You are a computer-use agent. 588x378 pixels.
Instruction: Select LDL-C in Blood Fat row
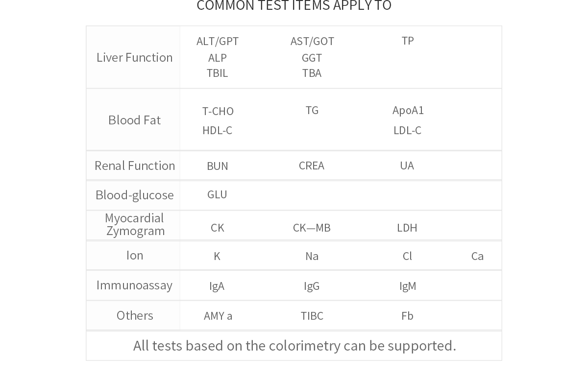pos(407,130)
